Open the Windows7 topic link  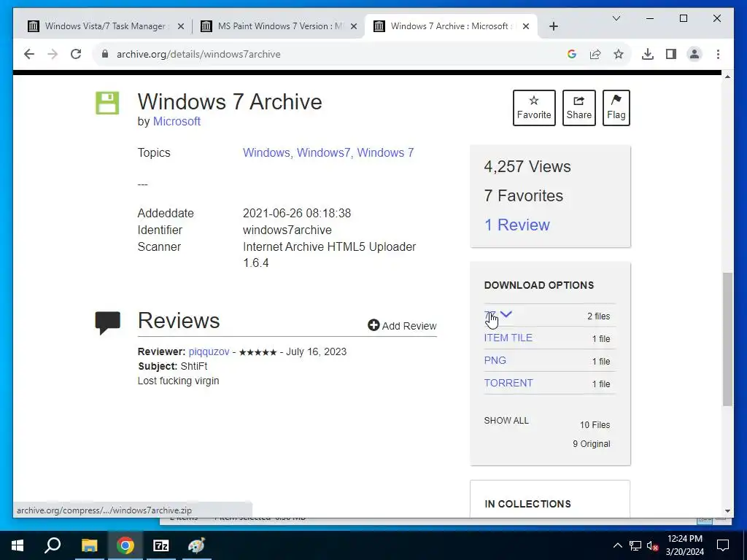[323, 153]
